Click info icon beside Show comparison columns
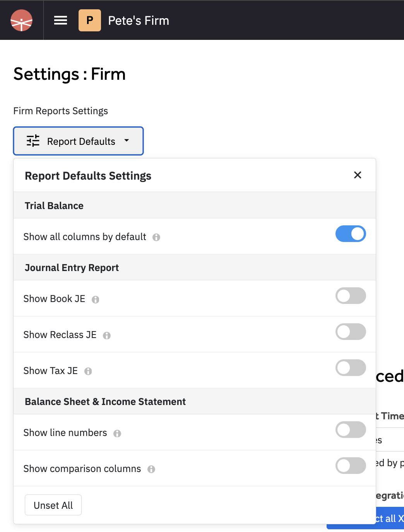The image size is (404, 532). coord(151,469)
